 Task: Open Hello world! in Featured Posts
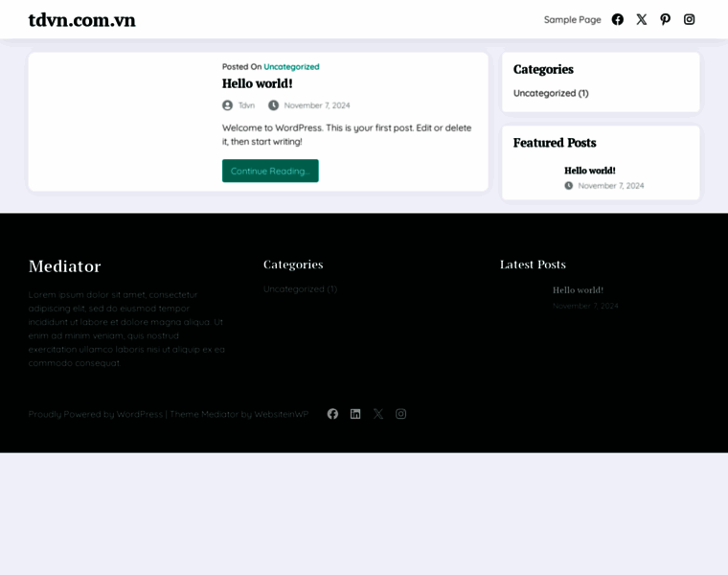589,171
